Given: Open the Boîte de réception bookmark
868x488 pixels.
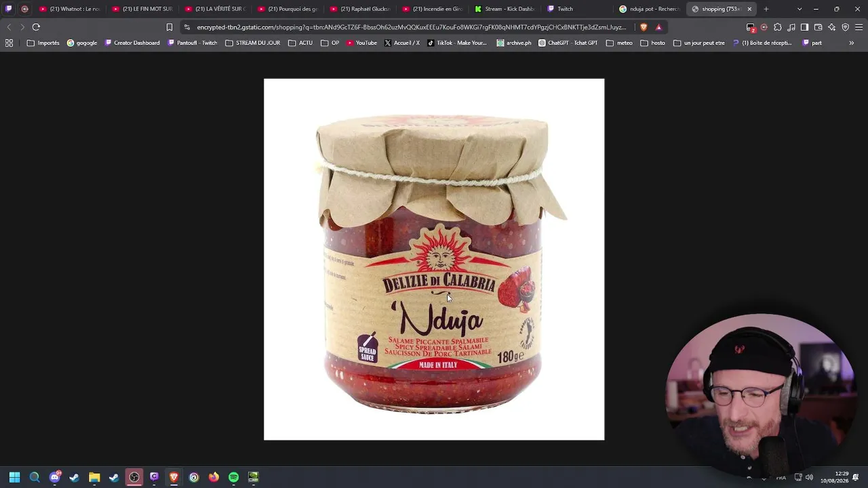Looking at the screenshot, I should point(762,43).
